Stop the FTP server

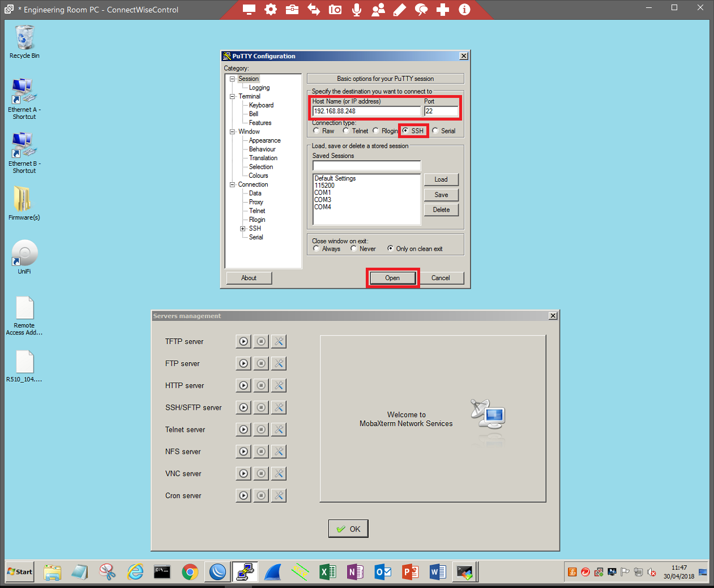(x=261, y=363)
